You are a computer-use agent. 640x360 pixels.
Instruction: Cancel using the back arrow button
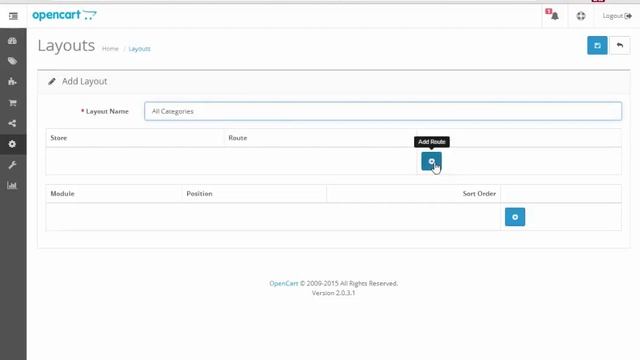pos(620,45)
